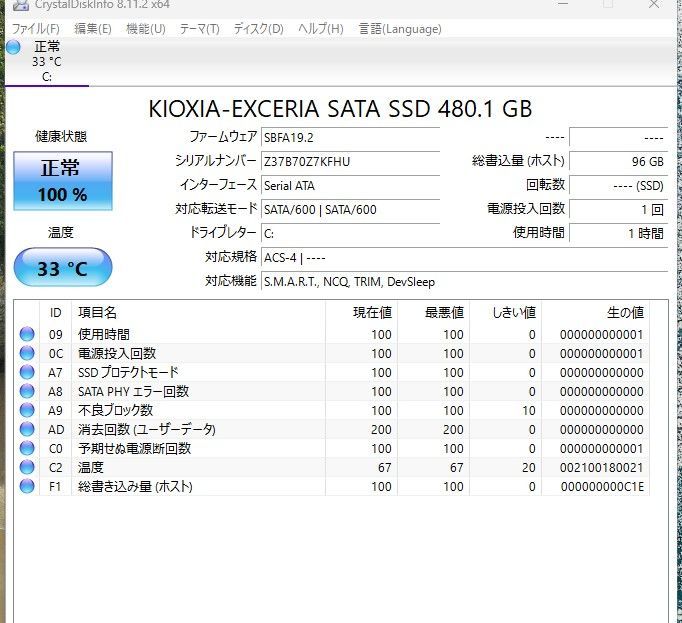This screenshot has height=623, width=682.
Task: Click the 33 °C temperature button
Action: coord(63,267)
